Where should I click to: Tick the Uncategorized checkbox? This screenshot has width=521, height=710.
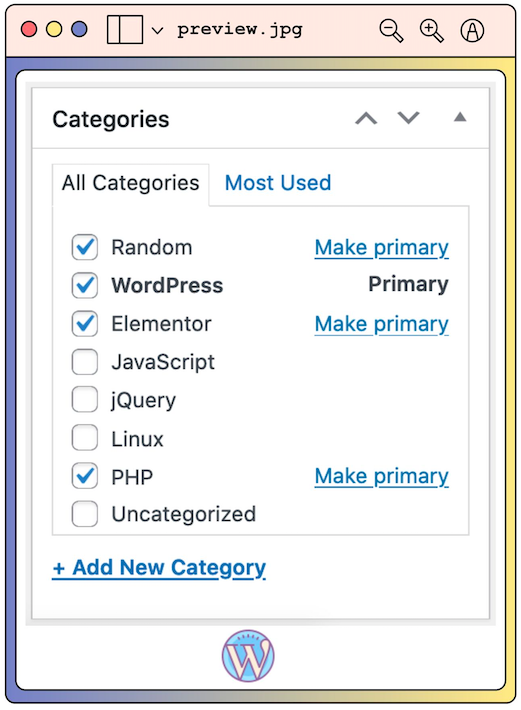(85, 514)
